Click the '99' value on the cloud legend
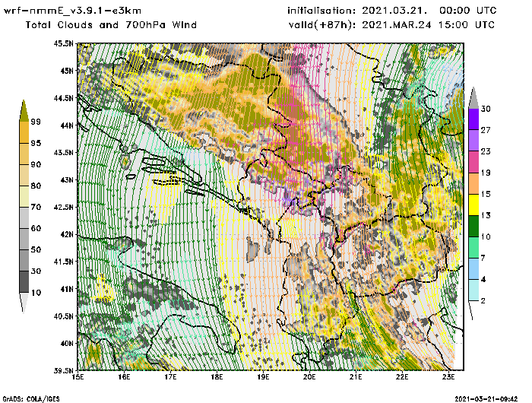Screen dimensions: 532x403 [36, 122]
